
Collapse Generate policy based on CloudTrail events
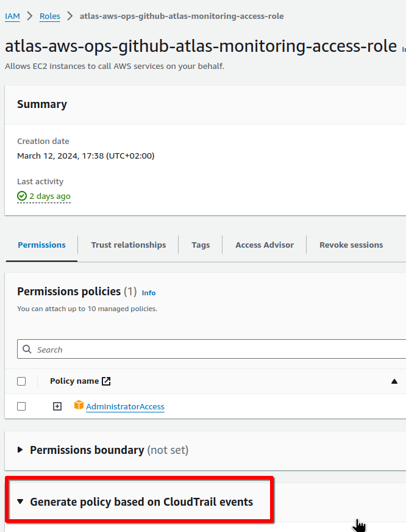20,501
